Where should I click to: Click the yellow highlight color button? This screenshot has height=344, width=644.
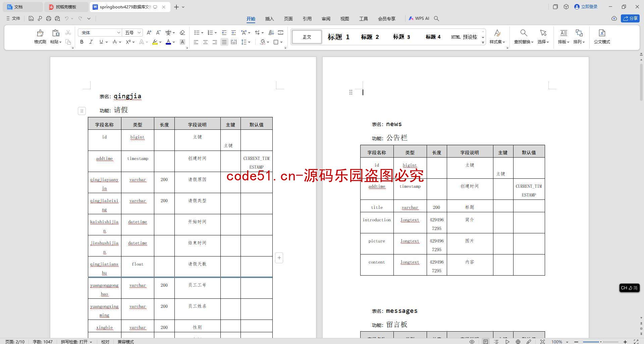155,42
